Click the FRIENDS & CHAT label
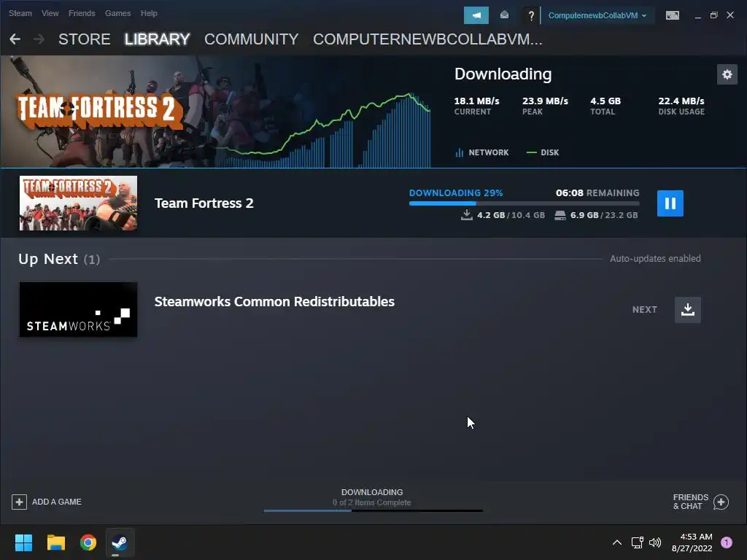This screenshot has height=560, width=747. (690, 502)
